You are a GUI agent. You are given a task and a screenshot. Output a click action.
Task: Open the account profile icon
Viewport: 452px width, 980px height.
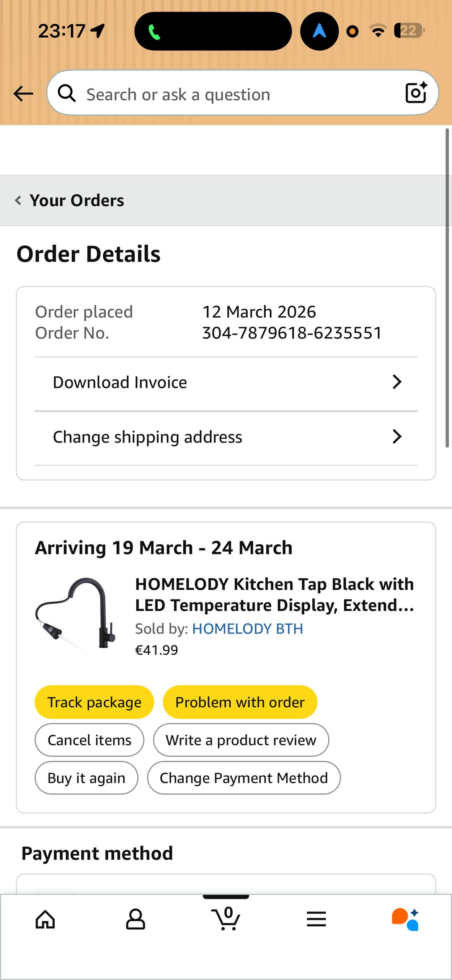[135, 920]
